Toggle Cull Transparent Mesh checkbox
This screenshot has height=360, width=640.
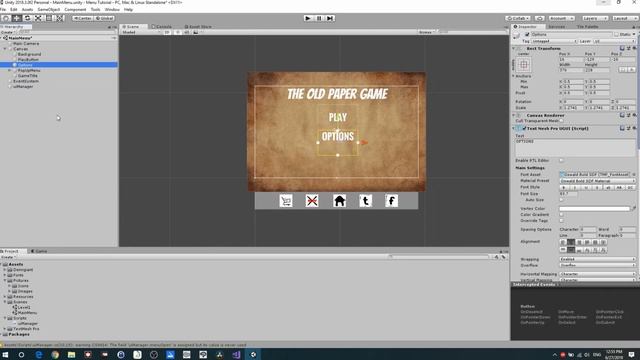point(562,121)
